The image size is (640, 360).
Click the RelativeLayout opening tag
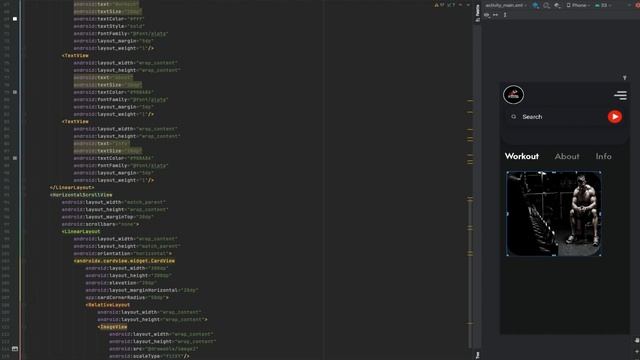click(108, 305)
